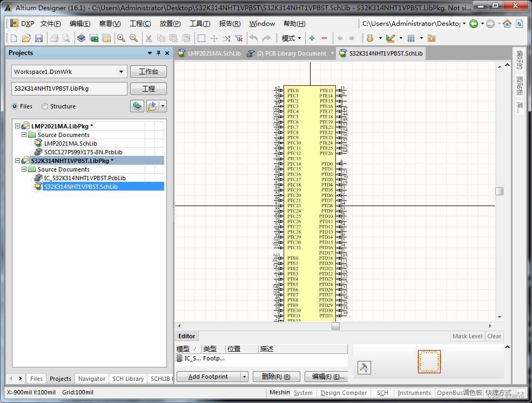Click the Open file folder icon
The image size is (532, 403).
coord(26,38)
